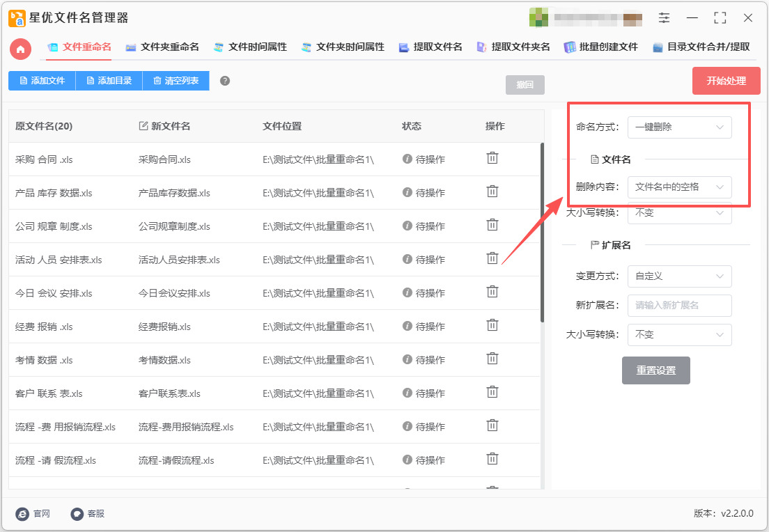Switch to the 批量创建文件 tab
This screenshot has width=769, height=532.
pos(600,47)
